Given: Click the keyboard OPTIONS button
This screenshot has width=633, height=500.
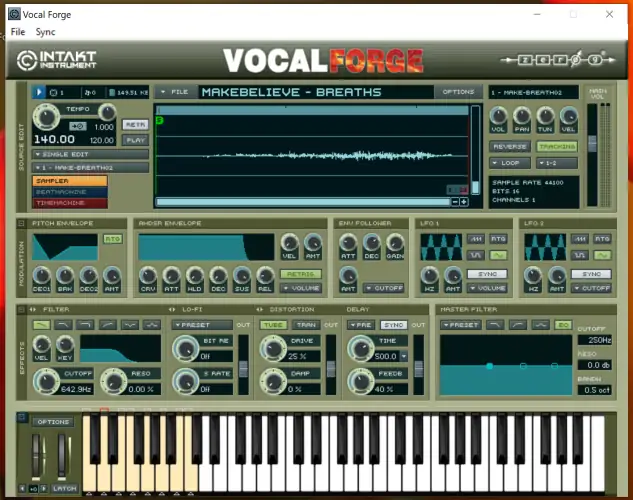Looking at the screenshot, I should click(53, 422).
